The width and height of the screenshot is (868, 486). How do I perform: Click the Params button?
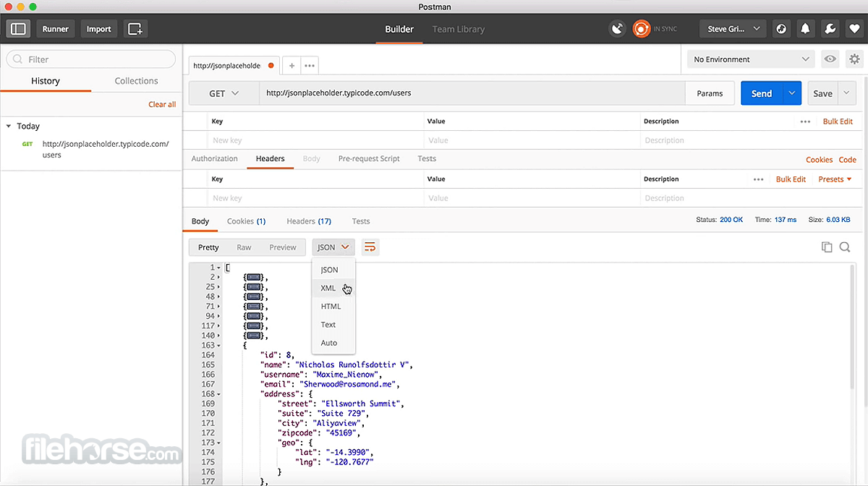coord(710,93)
